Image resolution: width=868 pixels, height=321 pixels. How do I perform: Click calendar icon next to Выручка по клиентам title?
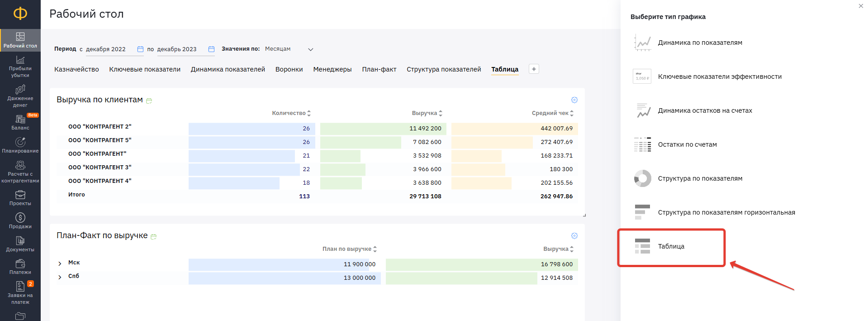point(149,101)
